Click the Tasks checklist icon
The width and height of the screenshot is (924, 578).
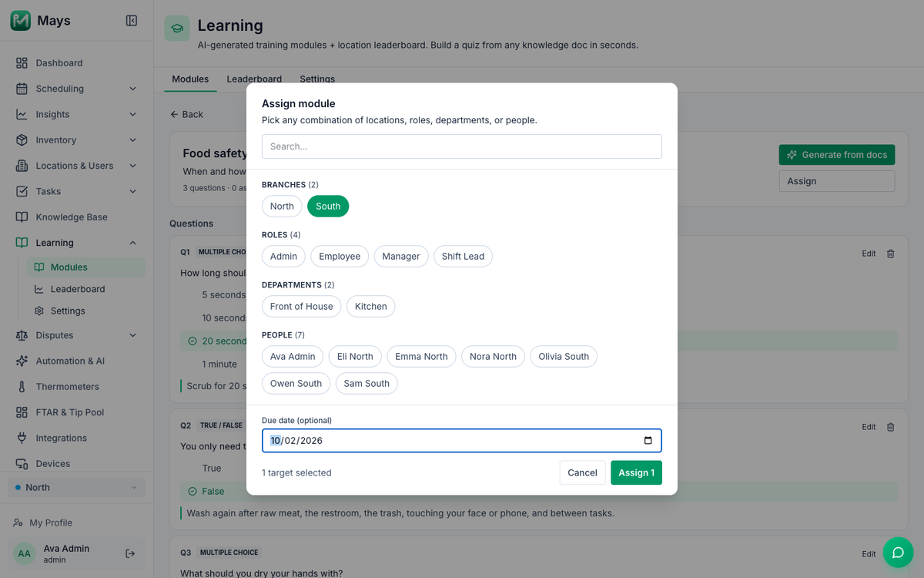coord(22,191)
